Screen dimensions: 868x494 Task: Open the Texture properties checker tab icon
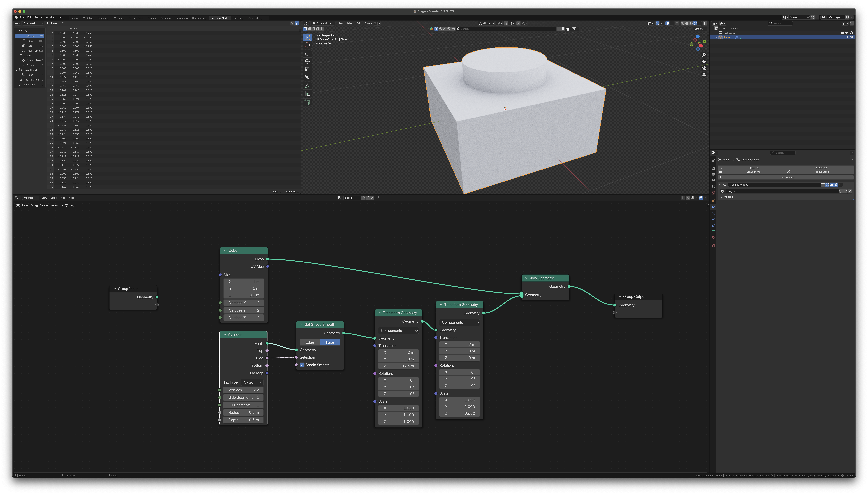[x=713, y=246]
